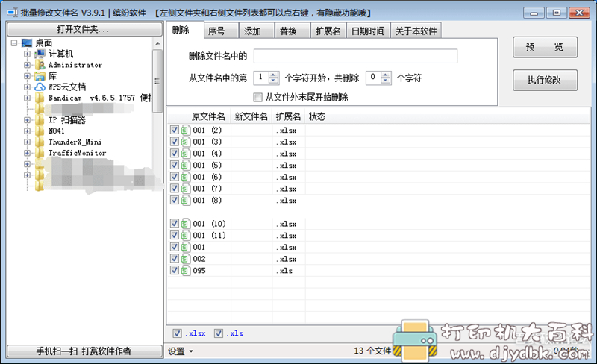Click the folder tree scrollbar up arrow

(157, 43)
